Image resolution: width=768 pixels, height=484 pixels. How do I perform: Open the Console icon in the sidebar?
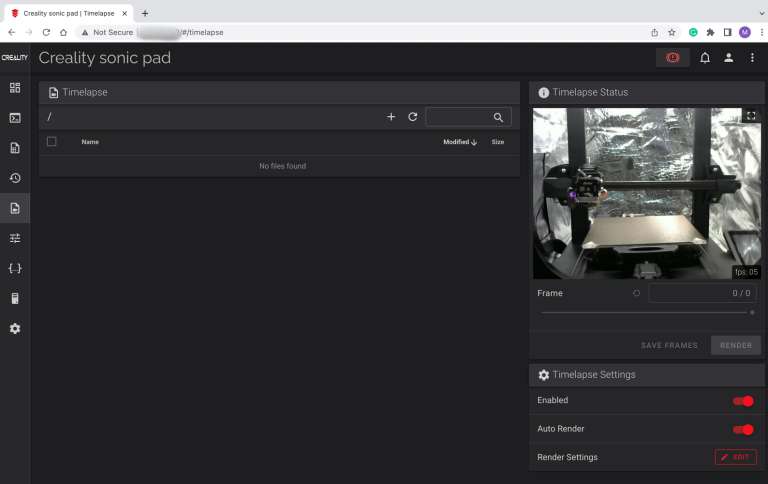[x=15, y=118]
